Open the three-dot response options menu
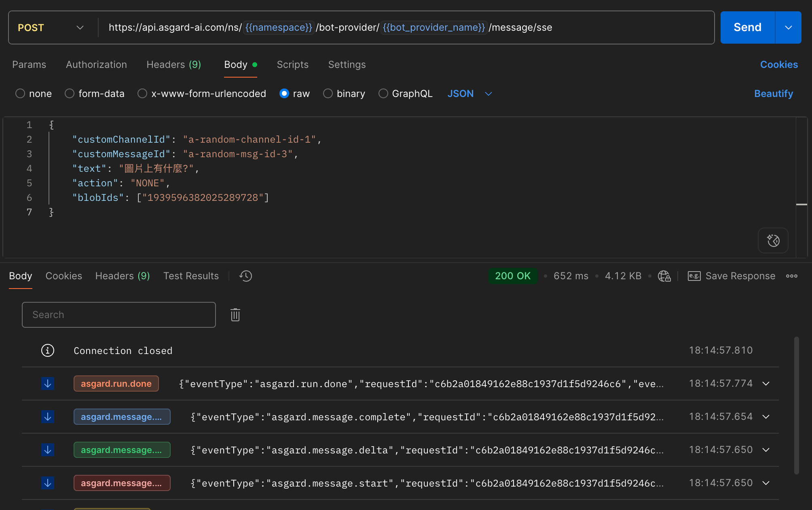The height and width of the screenshot is (510, 812). (x=791, y=276)
